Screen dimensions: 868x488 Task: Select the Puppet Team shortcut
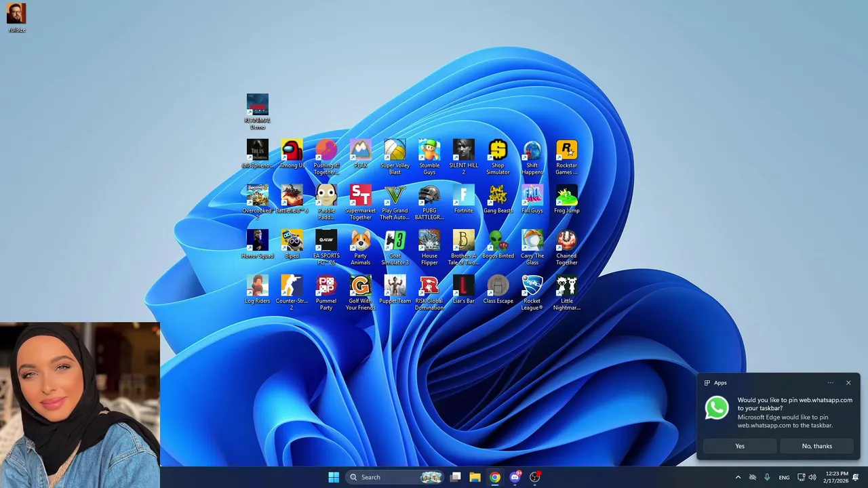[x=395, y=290]
